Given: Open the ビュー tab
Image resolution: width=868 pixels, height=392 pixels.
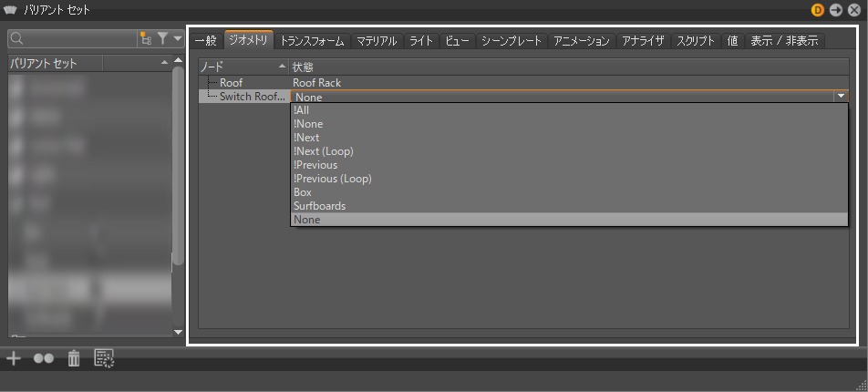Looking at the screenshot, I should pos(458,40).
